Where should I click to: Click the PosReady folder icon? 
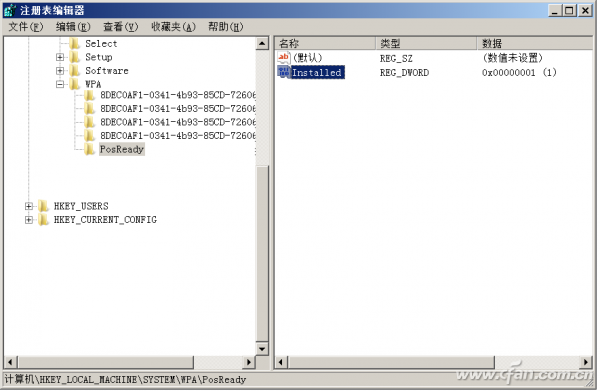point(89,149)
